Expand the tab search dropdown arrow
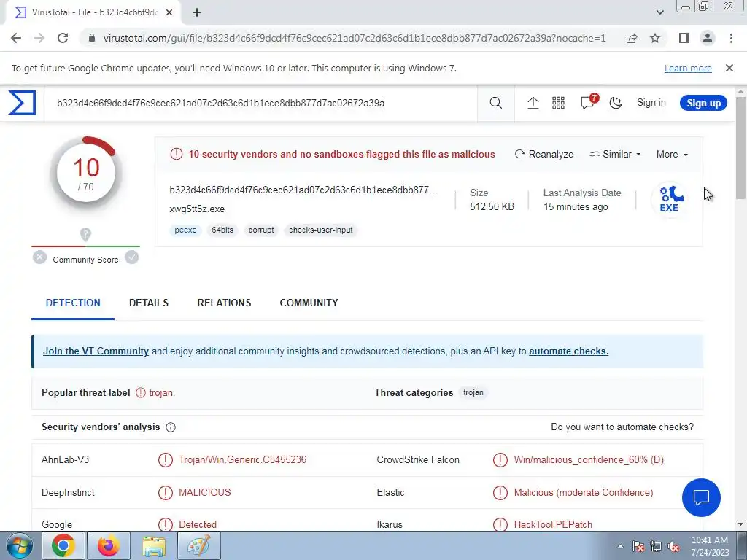This screenshot has width=747, height=560. tap(659, 13)
